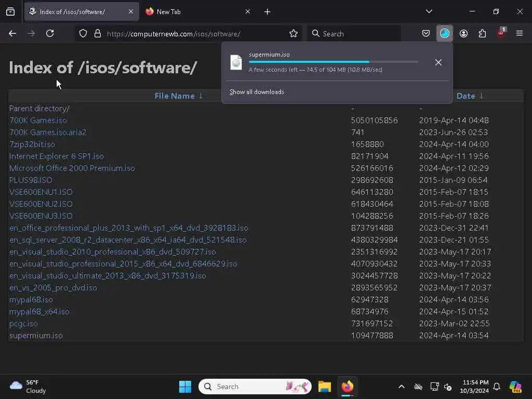Download Visual Studio ultimate 2013 iso
The width and height of the screenshot is (532, 399).
[x=108, y=276]
